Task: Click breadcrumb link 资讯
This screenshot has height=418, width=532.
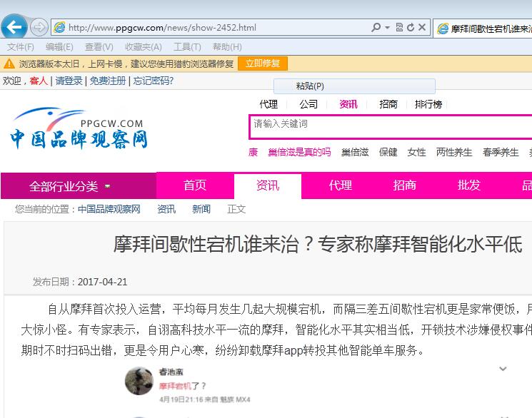Action: coord(166,209)
